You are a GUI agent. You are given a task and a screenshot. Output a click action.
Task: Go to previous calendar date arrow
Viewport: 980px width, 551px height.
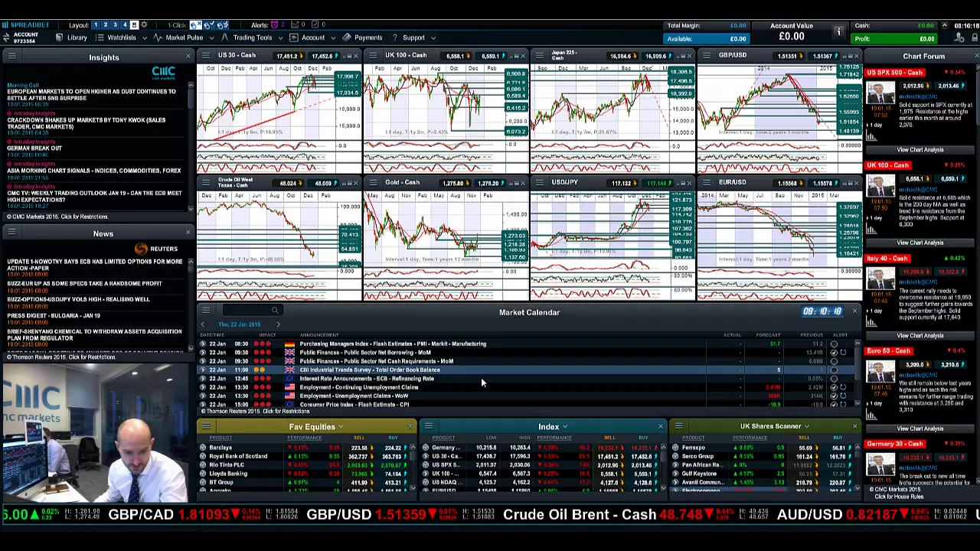203,324
